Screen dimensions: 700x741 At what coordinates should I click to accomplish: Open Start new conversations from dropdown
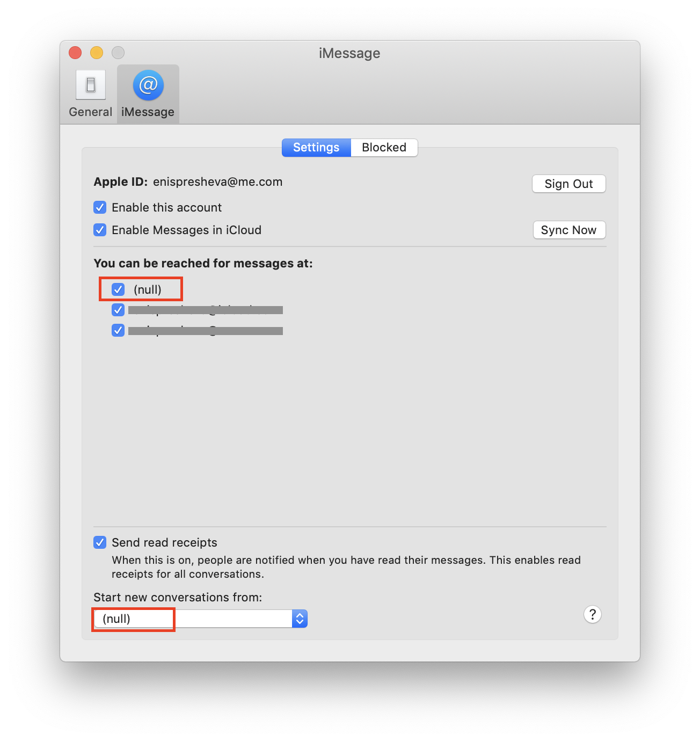[x=200, y=619]
